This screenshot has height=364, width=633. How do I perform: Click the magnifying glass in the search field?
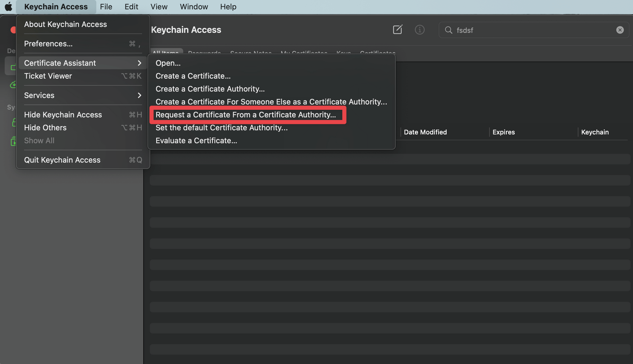pyautogui.click(x=448, y=30)
